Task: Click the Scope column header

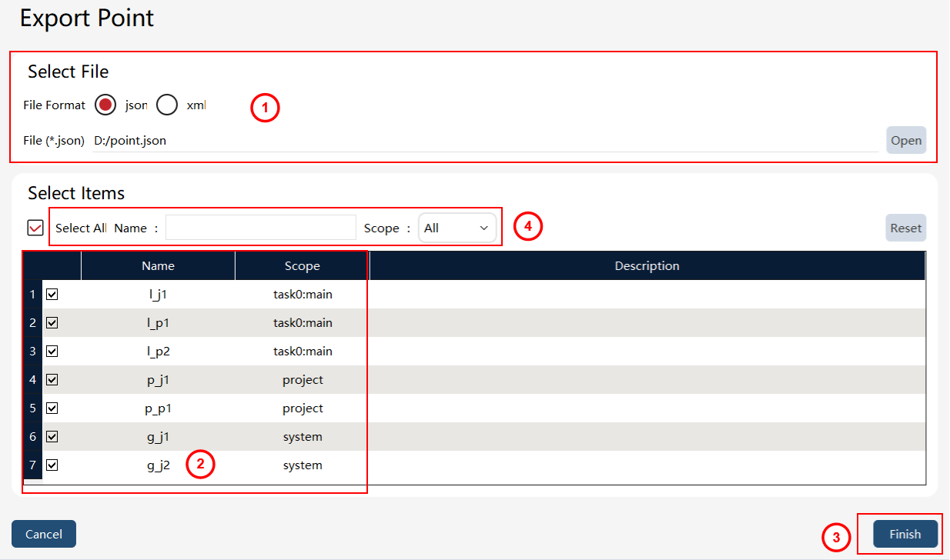Action: click(x=303, y=265)
